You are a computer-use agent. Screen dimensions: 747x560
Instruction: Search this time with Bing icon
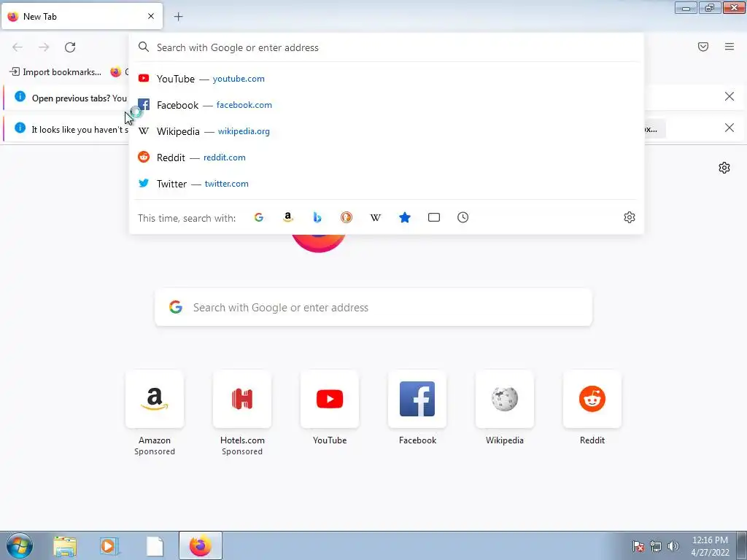click(x=317, y=217)
